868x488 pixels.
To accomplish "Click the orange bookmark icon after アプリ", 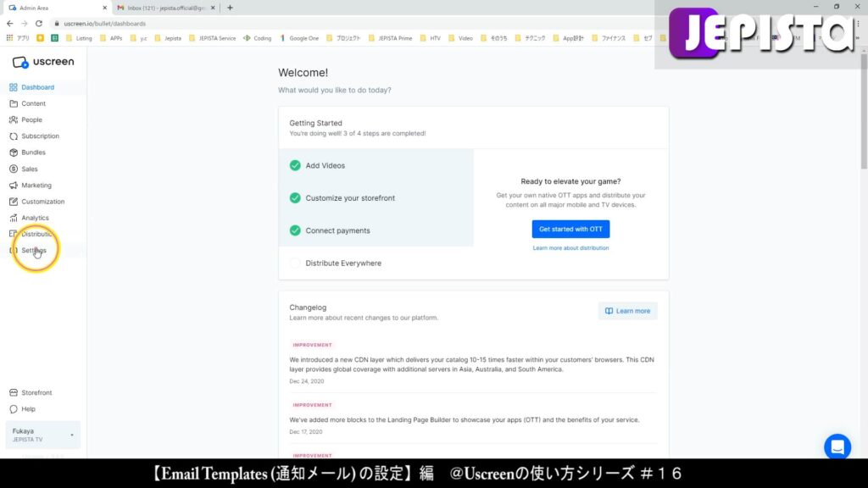I will (41, 38).
